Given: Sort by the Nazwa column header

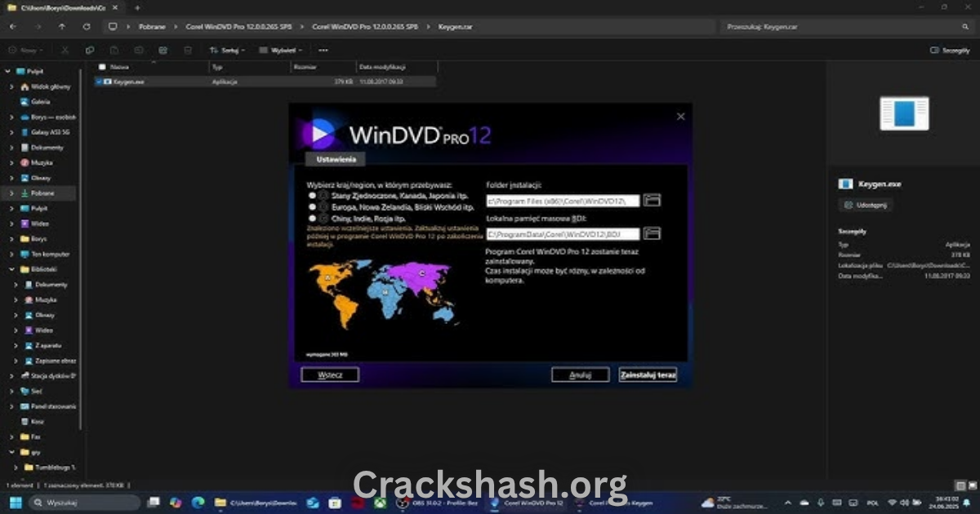Looking at the screenshot, I should pyautogui.click(x=119, y=67).
